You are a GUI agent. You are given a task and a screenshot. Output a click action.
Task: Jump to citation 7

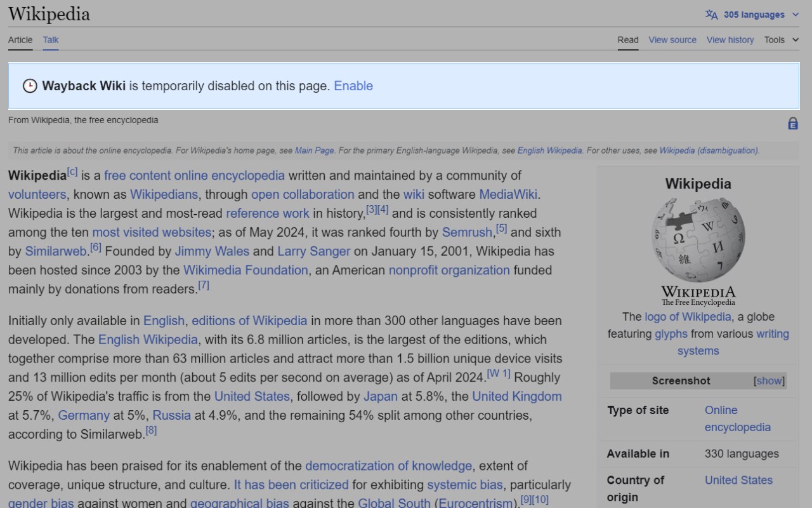click(x=204, y=286)
